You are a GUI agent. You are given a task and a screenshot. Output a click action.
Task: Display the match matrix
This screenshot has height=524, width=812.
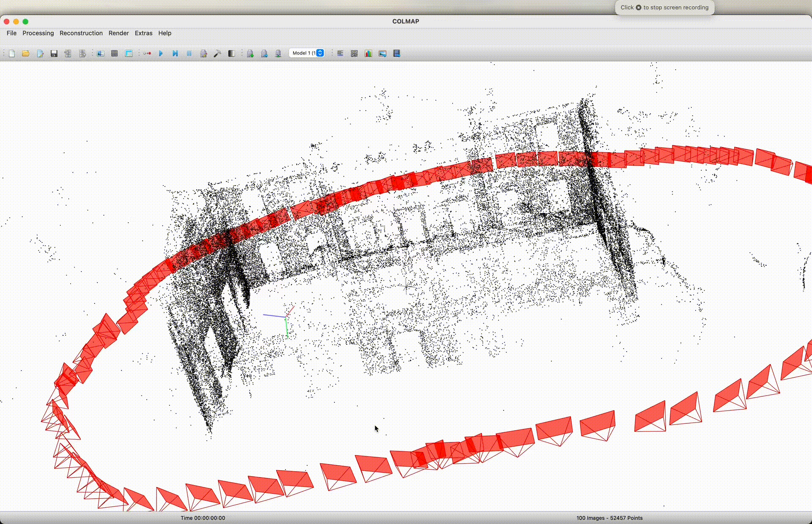click(354, 53)
